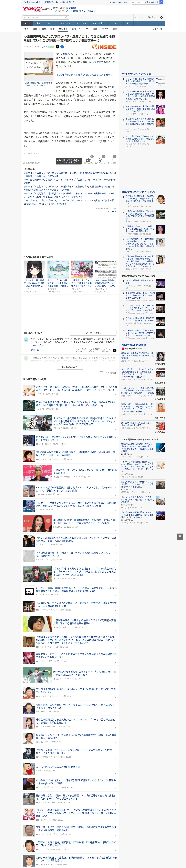Click the INSIDE publisher logo
Viewport: 186px width, 868px height.
(x=104, y=47)
